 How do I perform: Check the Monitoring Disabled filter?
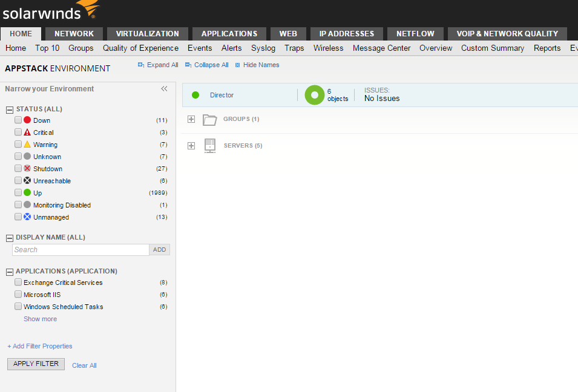click(x=18, y=204)
